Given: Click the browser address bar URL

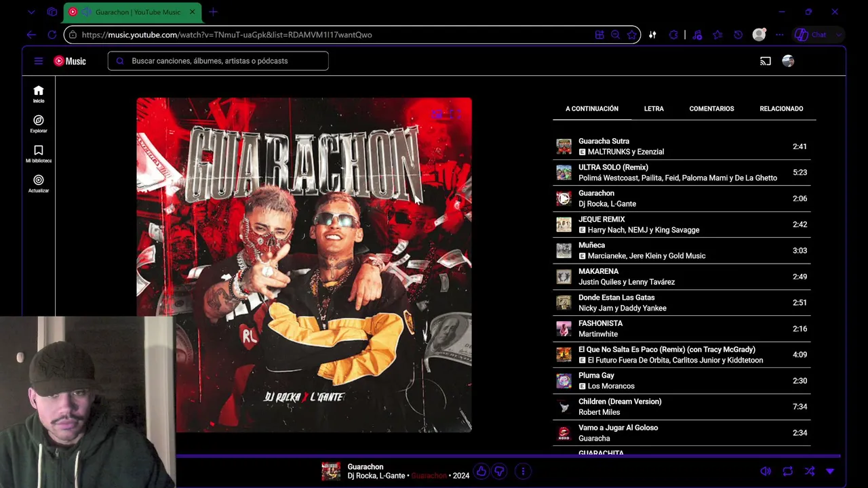Looking at the screenshot, I should 226,35.
